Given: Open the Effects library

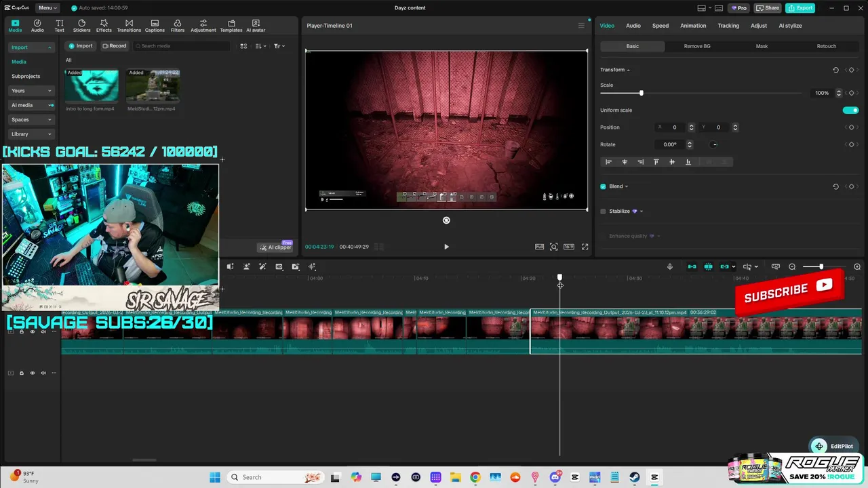Looking at the screenshot, I should 104,26.
